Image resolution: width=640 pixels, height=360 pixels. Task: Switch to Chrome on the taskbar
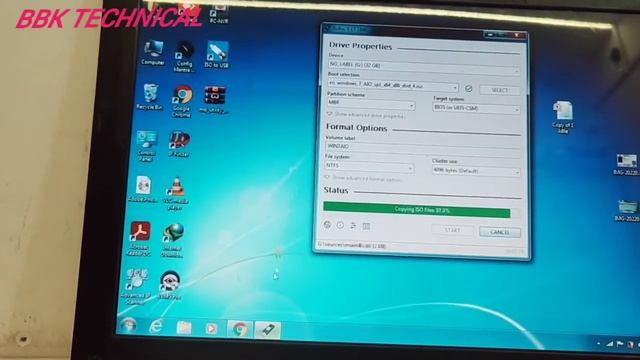pos(240,329)
